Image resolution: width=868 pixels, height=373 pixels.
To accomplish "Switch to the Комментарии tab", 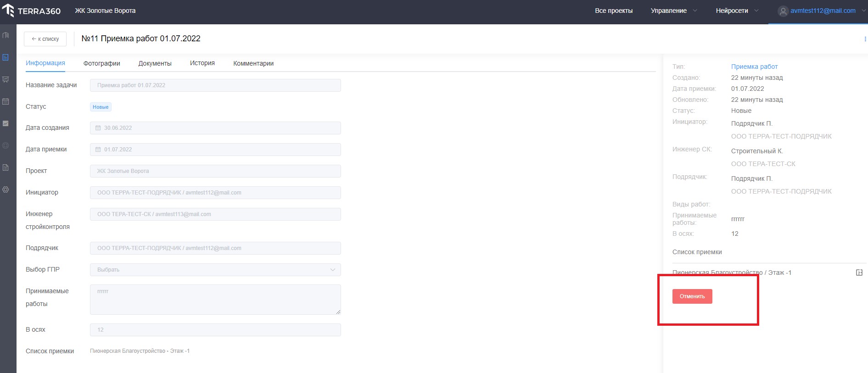I will point(253,63).
